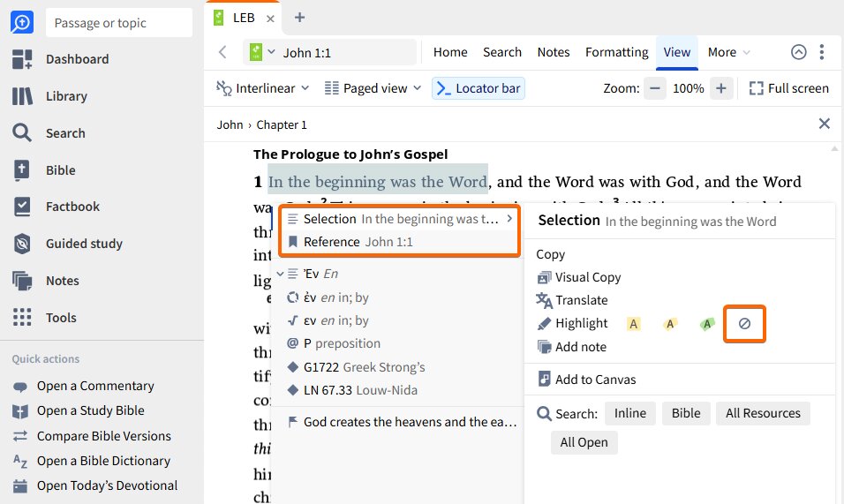Apply the yellow marker highlight swatch
Screen dimensions: 844x504
[x=670, y=324]
